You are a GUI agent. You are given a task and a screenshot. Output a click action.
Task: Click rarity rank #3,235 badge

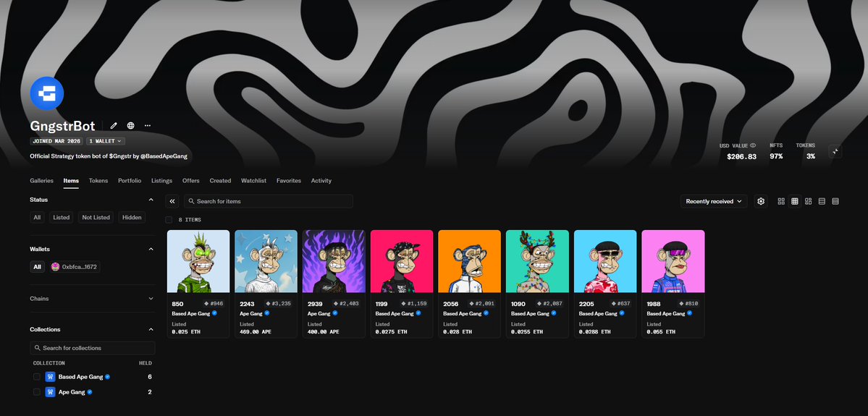pyautogui.click(x=278, y=304)
